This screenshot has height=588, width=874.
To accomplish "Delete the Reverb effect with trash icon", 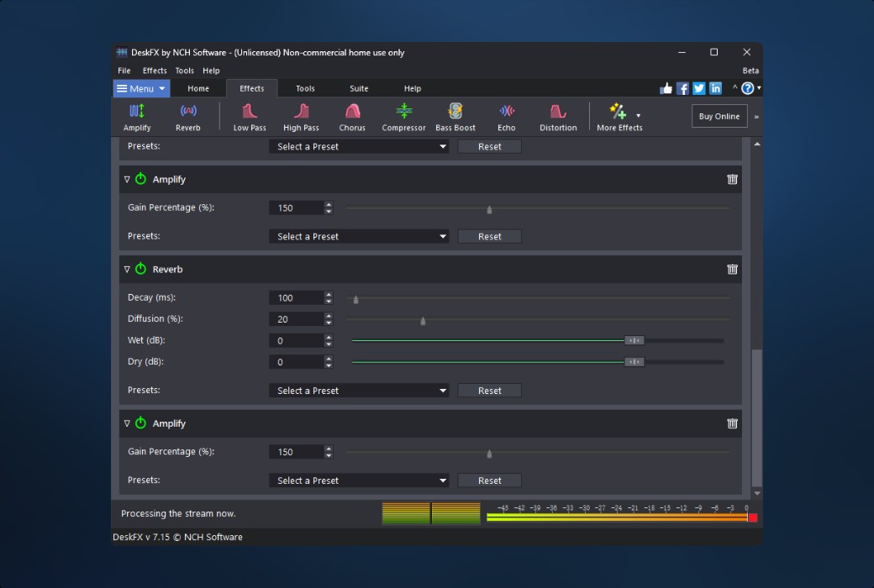I will click(x=732, y=270).
